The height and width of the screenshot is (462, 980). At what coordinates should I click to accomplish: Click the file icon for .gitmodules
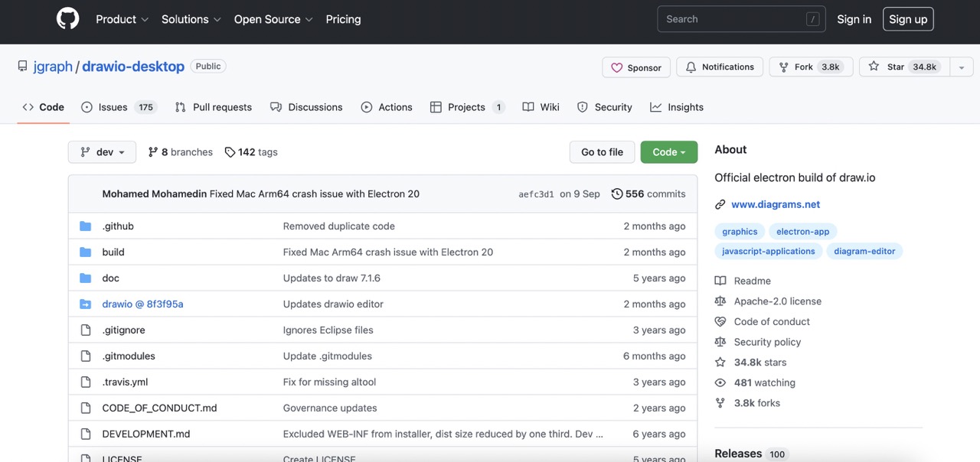point(86,356)
